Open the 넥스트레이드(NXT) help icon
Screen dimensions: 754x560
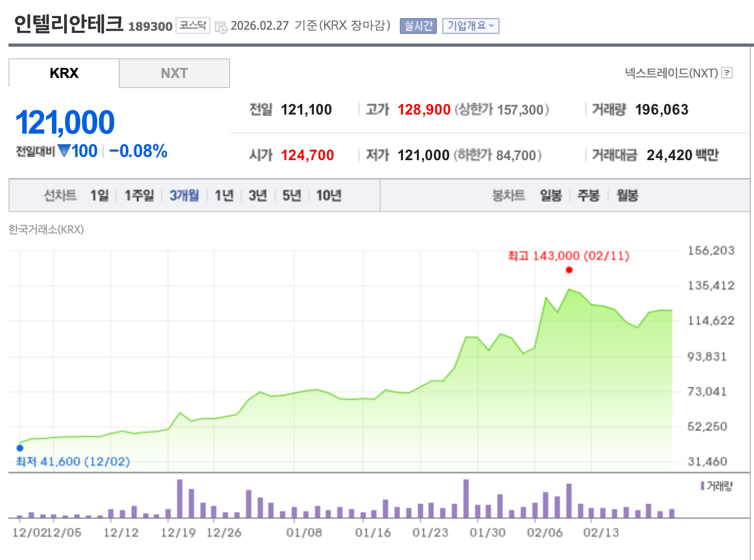coord(727,73)
